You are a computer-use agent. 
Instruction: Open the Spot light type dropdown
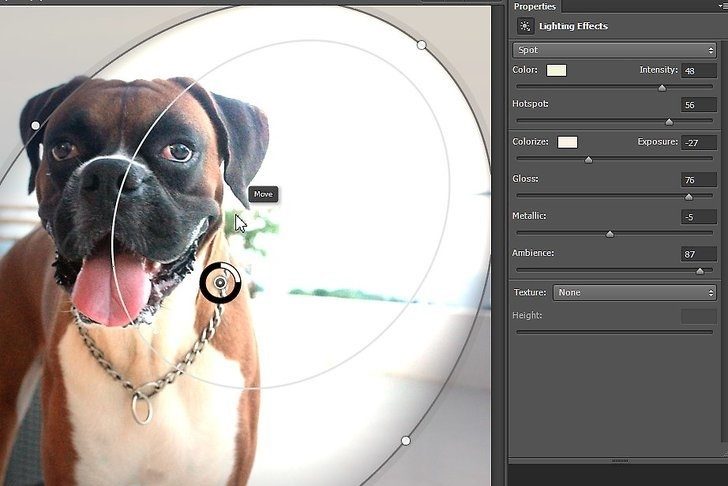pos(614,49)
